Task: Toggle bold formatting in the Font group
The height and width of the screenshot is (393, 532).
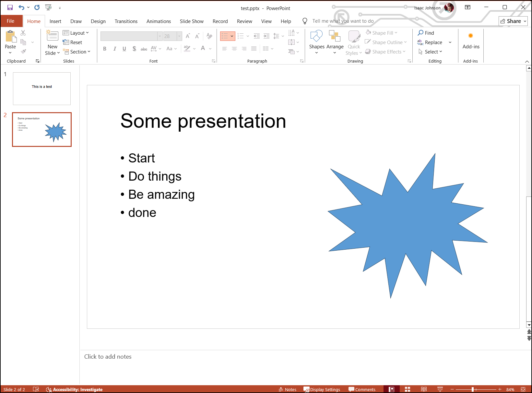Action: pos(104,49)
